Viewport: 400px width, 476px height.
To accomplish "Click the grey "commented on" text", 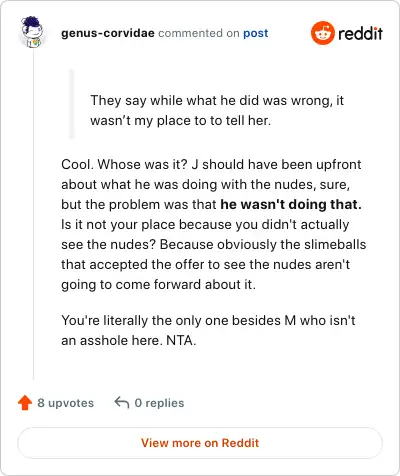I will click(199, 33).
